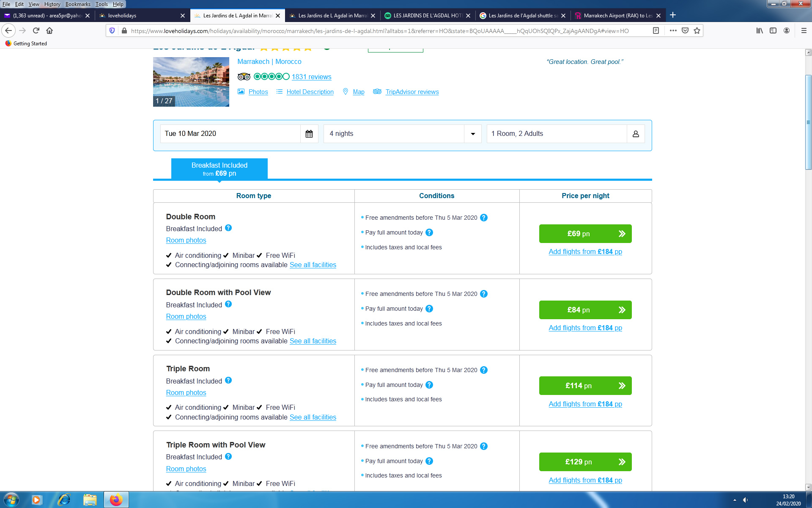
Task: Switch to Marrakech Airport (RAK) tab
Action: (618, 16)
